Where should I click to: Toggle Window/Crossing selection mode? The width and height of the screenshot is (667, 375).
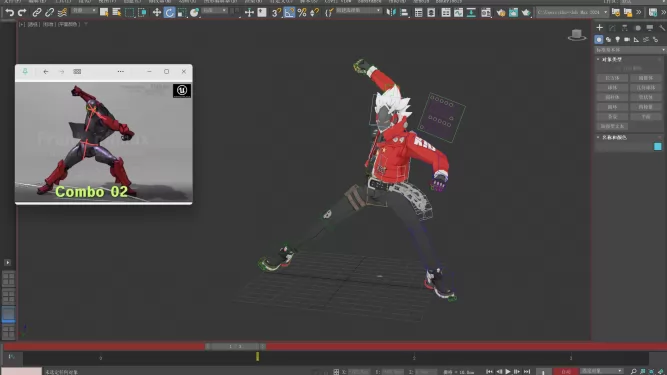[x=142, y=12]
